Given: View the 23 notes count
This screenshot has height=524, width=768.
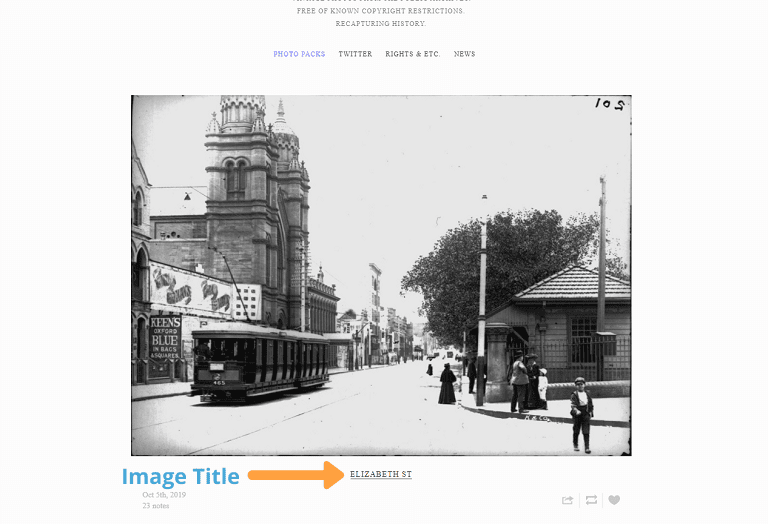Looking at the screenshot, I should (156, 505).
